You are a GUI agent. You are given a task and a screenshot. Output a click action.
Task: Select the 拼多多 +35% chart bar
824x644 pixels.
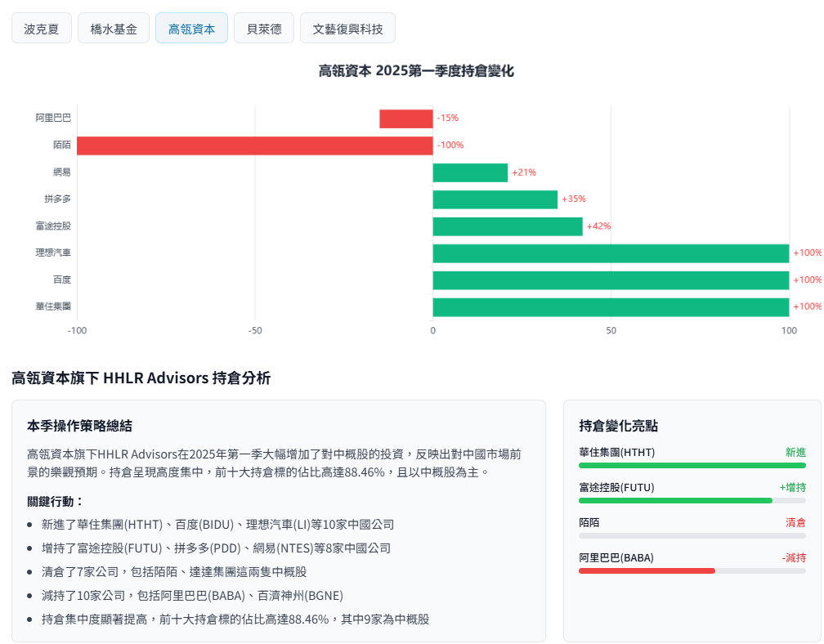tap(495, 199)
